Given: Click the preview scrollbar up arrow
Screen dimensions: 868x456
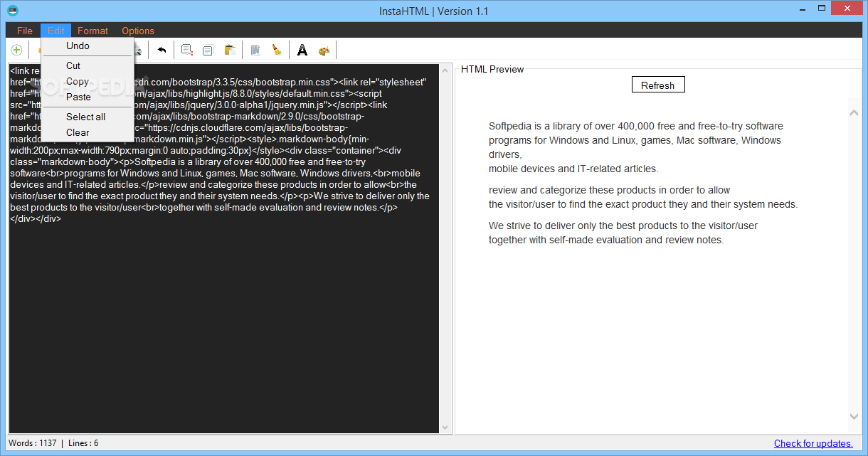Looking at the screenshot, I should pos(854,112).
